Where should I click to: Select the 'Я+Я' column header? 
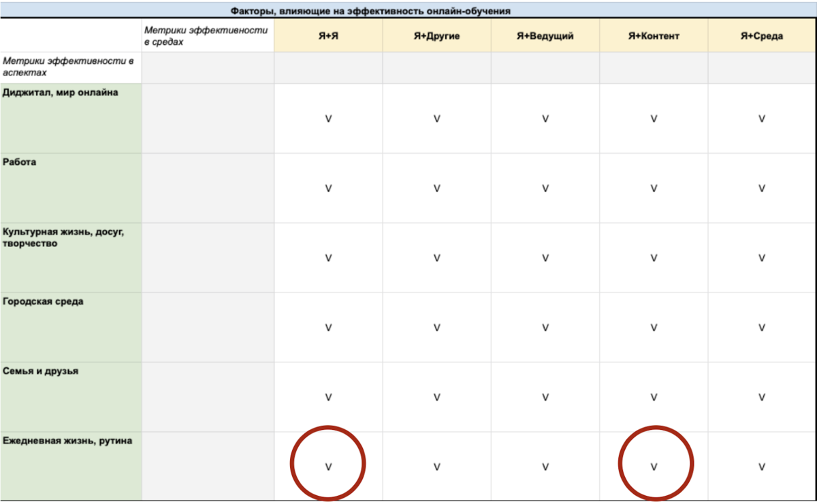click(328, 36)
